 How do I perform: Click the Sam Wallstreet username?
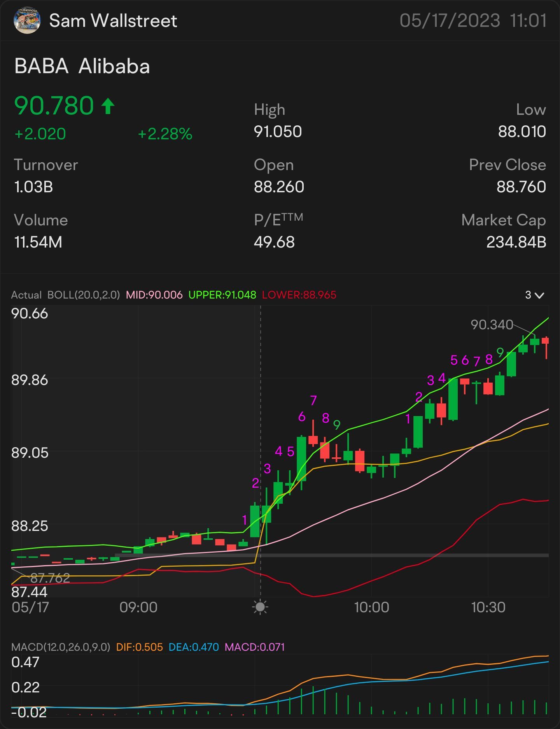coord(113,21)
